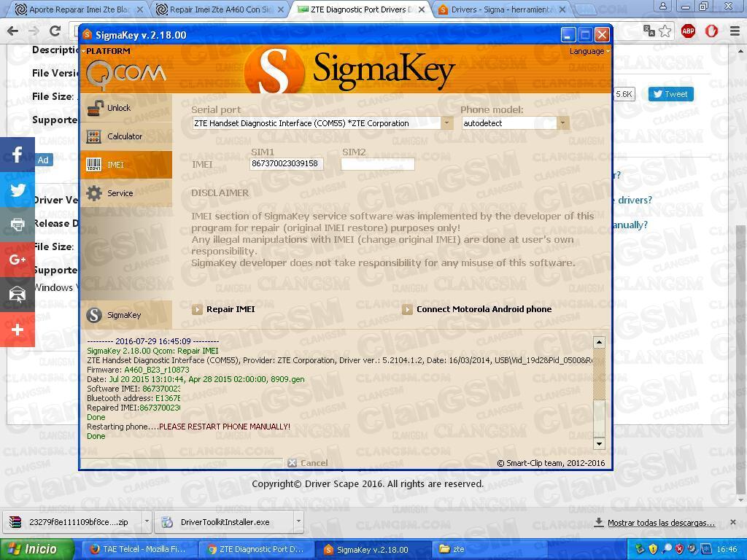The height and width of the screenshot is (560, 747).
Task: Select SigmaKey v.2.18.00 in the taskbar
Action: tap(373, 550)
